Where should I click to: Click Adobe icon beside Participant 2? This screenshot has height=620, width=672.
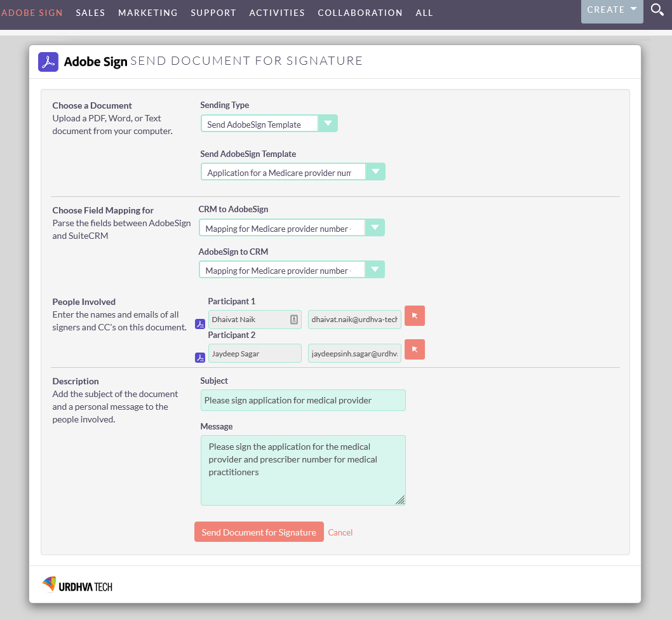pos(200,358)
